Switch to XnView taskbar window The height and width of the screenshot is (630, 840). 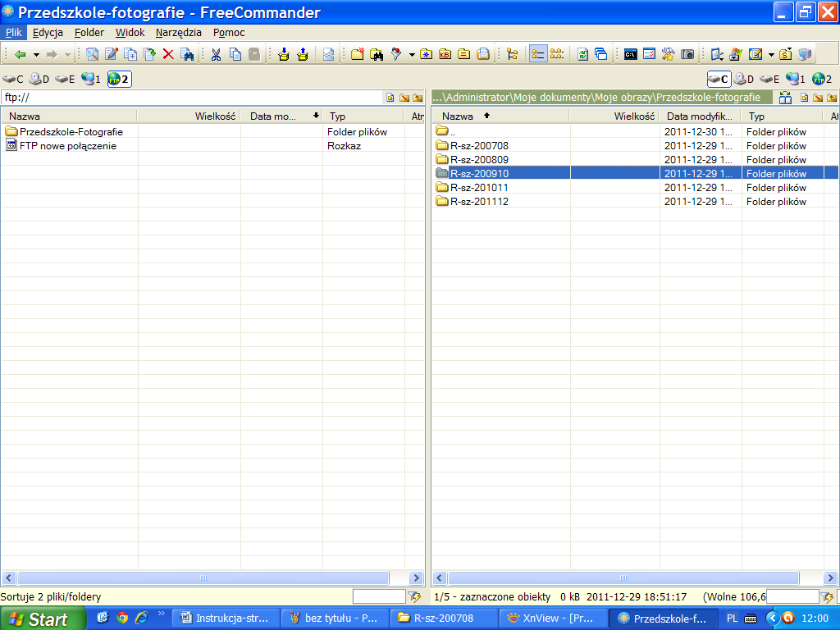(x=552, y=619)
